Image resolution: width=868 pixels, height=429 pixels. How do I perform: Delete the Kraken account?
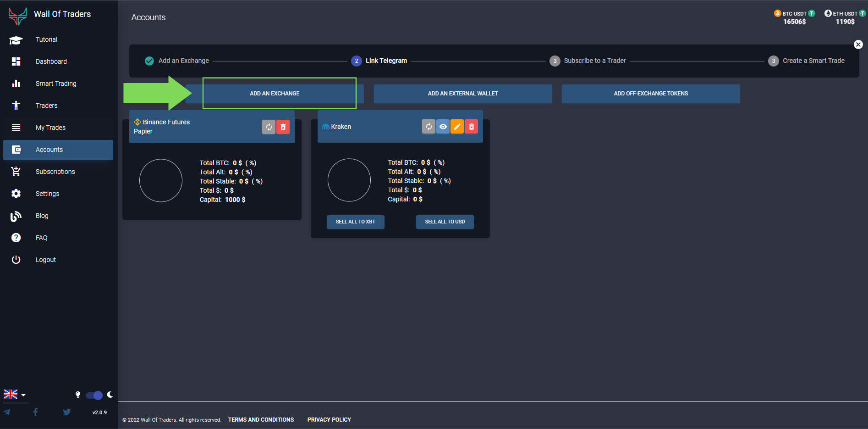tap(471, 127)
